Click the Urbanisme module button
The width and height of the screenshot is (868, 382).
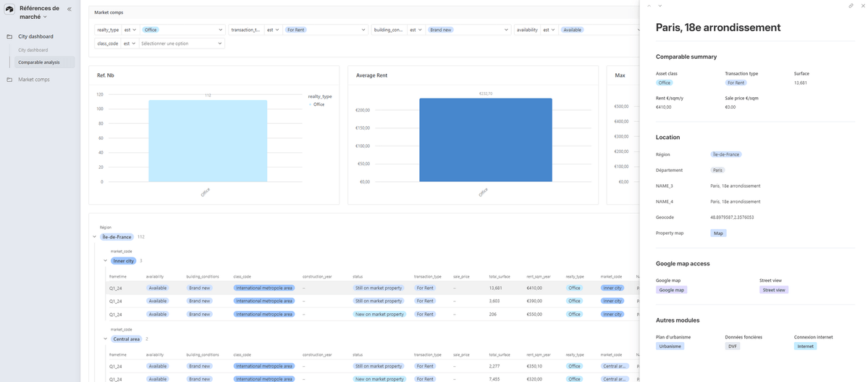coord(670,346)
